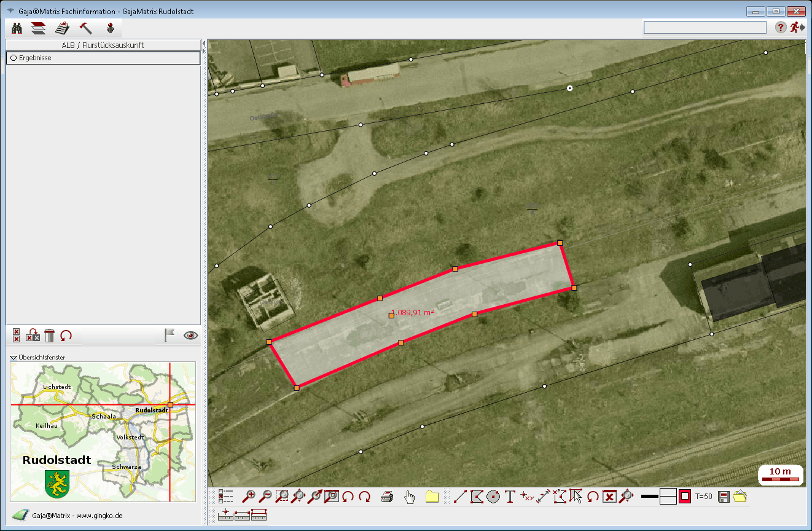812x531 pixels.
Task: Select the draw line tool
Action: click(x=460, y=497)
